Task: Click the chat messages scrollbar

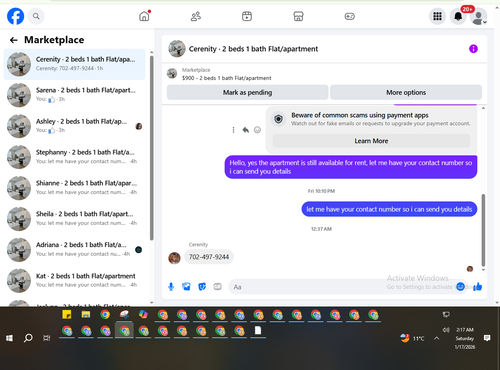Action: pyautogui.click(x=483, y=230)
